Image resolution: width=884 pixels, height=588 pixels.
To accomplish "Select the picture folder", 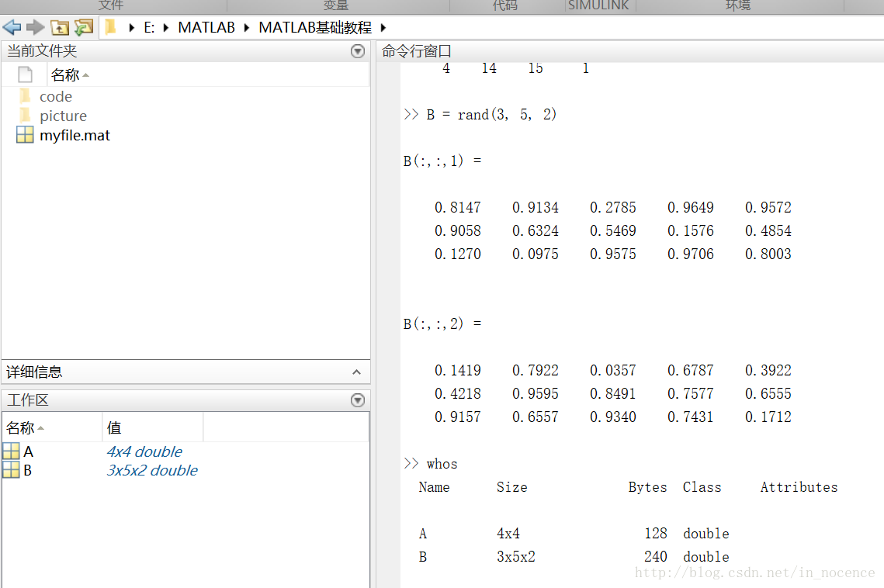I will pos(63,116).
